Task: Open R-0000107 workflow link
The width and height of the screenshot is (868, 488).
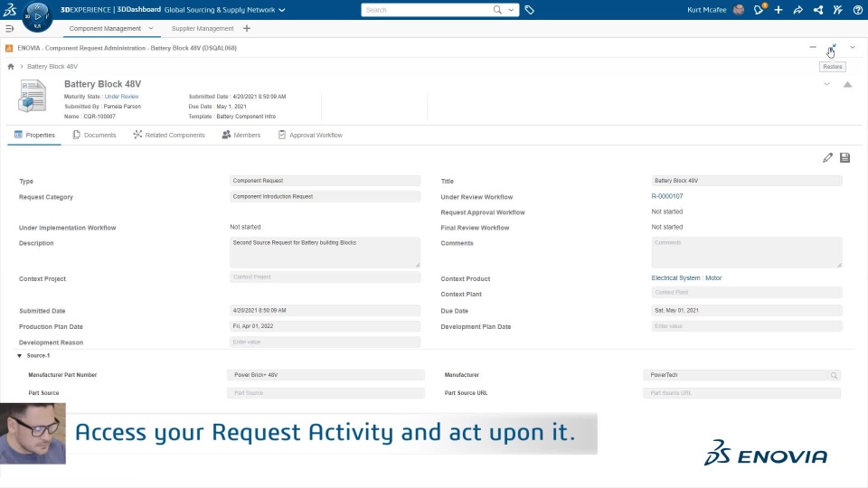Action: pyautogui.click(x=667, y=196)
